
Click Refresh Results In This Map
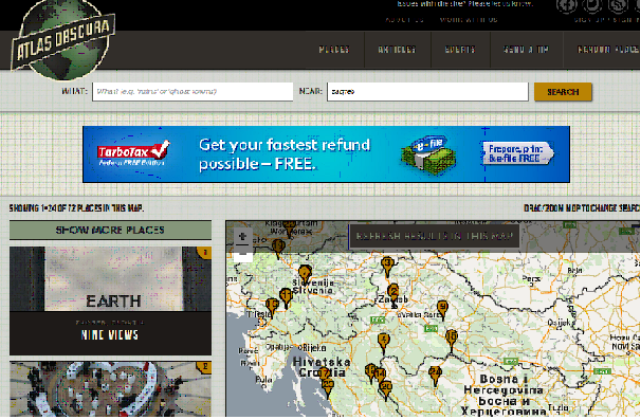(434, 236)
